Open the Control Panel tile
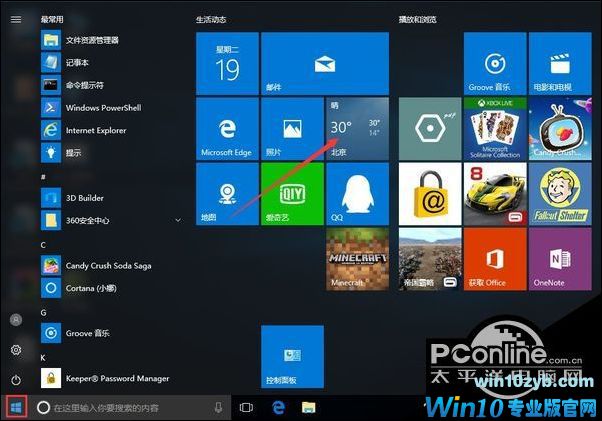The width and height of the screenshot is (602, 421). pyautogui.click(x=292, y=357)
